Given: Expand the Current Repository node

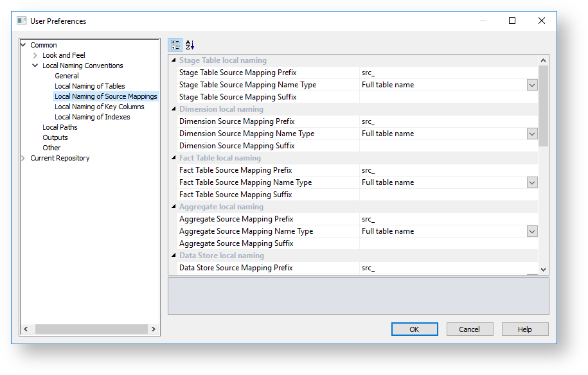Looking at the screenshot, I should tap(24, 158).
